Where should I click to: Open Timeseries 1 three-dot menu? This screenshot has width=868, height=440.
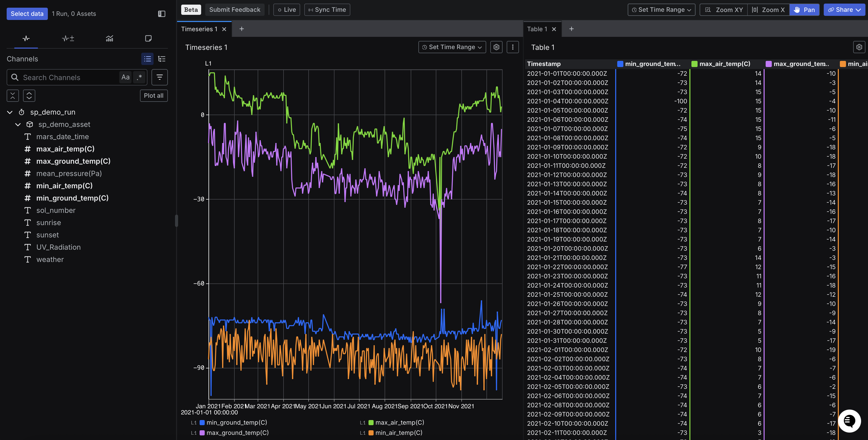(x=513, y=47)
